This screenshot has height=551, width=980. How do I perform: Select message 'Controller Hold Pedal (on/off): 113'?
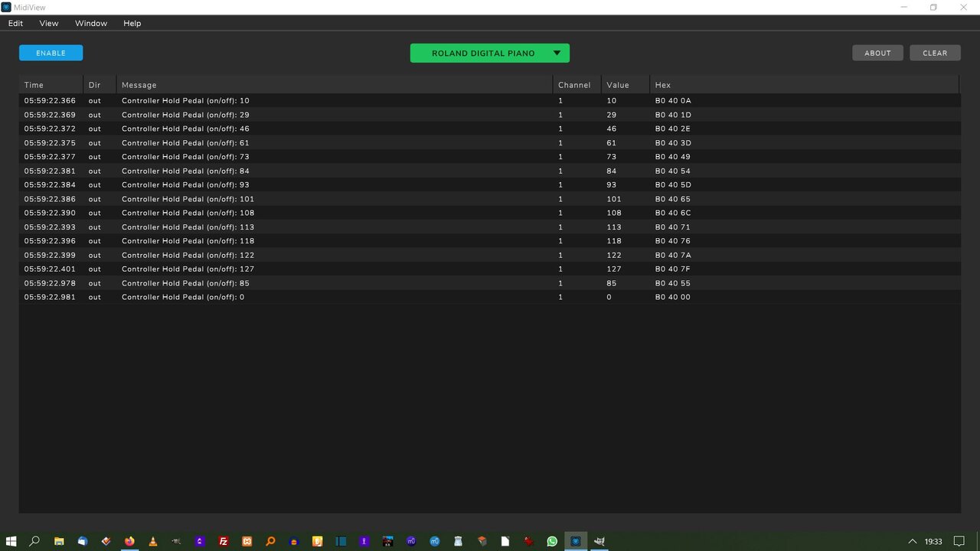tap(188, 227)
